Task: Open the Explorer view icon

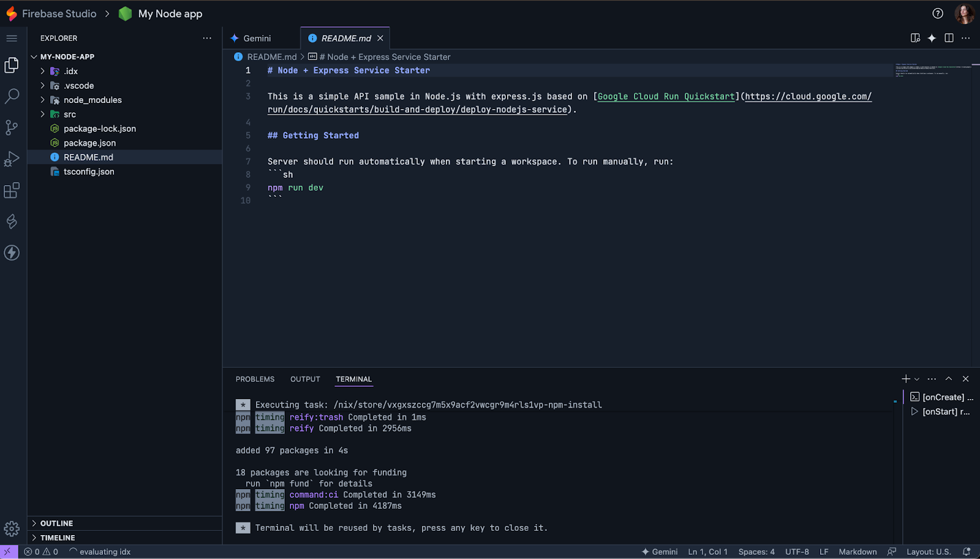Action: [x=12, y=65]
